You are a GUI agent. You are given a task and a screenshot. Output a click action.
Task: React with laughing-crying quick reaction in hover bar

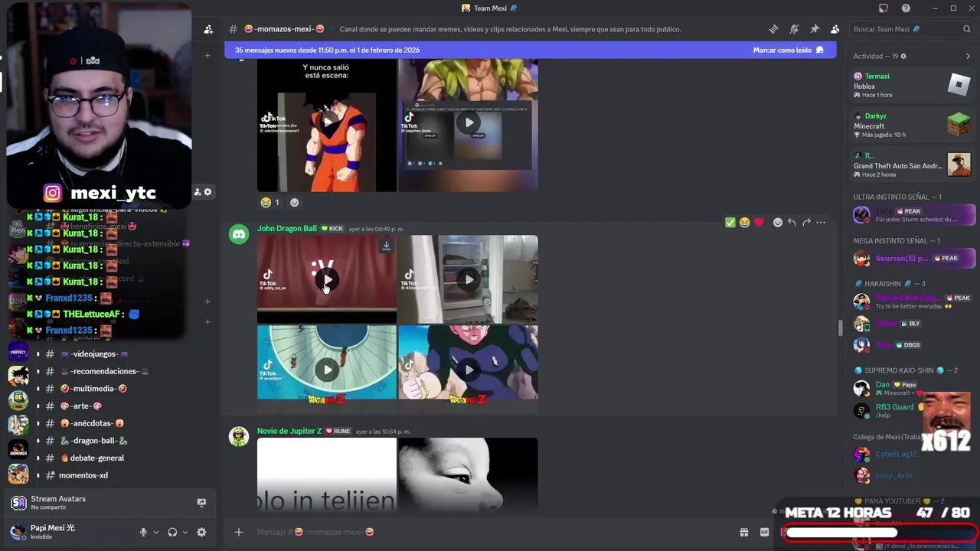click(x=744, y=222)
